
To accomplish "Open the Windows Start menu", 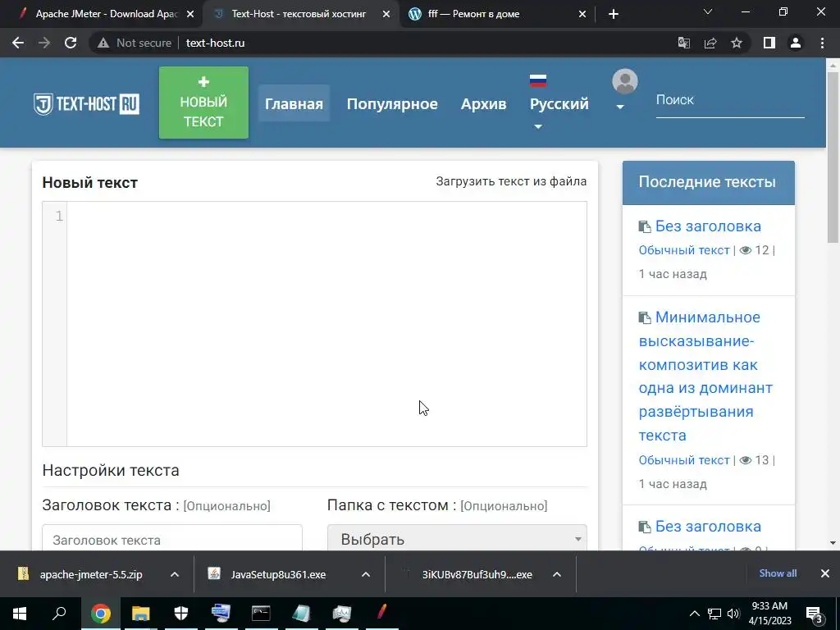I will pos(20,614).
